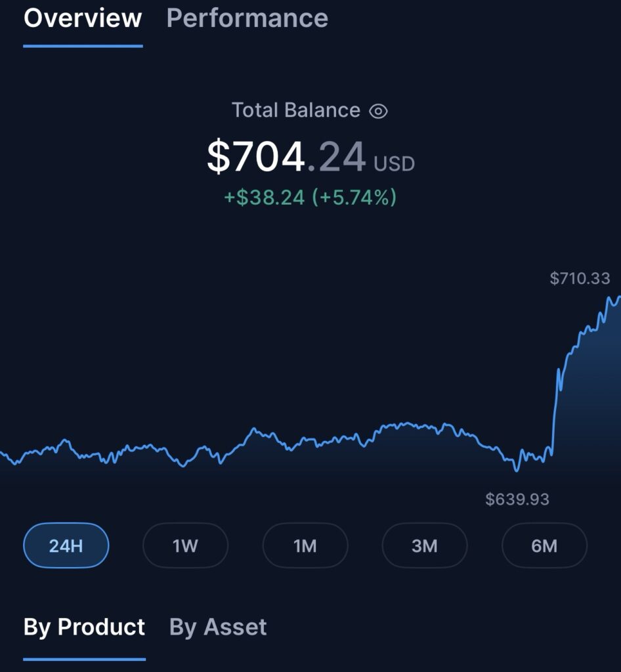
Task: Click the chart peak beneath $710.33
Action: (x=609, y=299)
